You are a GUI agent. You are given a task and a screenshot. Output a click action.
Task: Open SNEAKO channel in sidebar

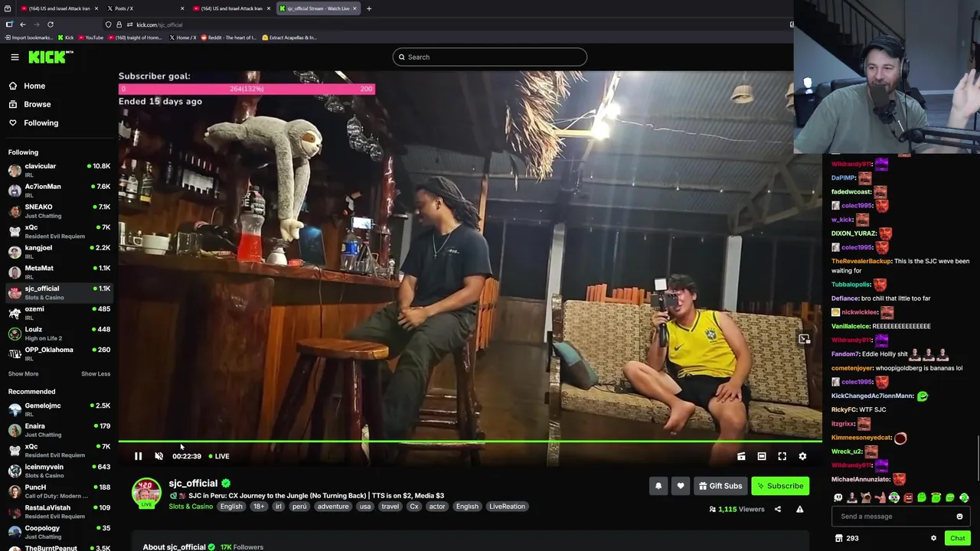(x=59, y=210)
